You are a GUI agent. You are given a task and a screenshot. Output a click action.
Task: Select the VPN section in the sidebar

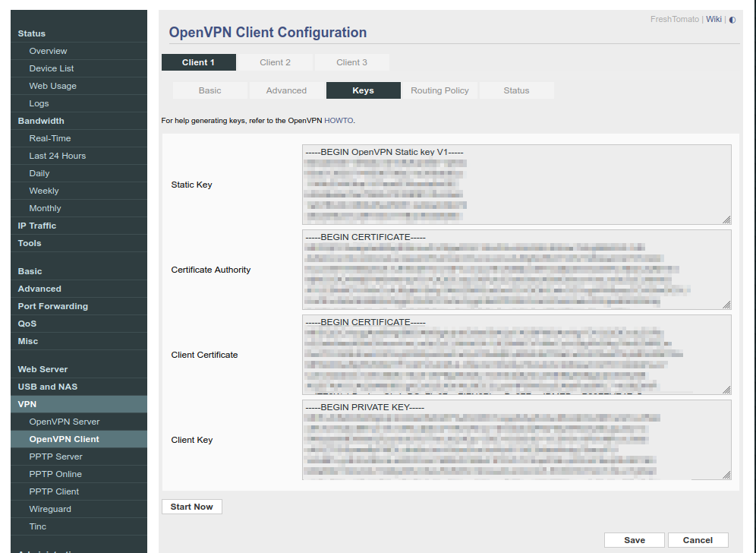point(79,404)
